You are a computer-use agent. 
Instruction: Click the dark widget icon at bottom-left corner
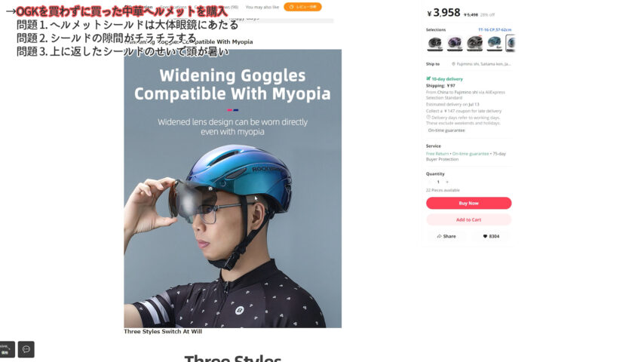pyautogui.click(x=7, y=349)
